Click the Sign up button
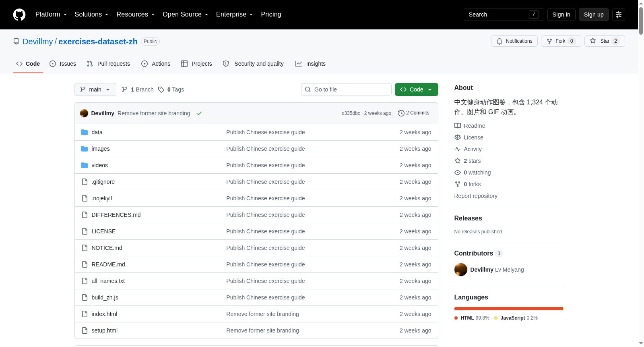This screenshot has width=644, height=347. (594, 15)
